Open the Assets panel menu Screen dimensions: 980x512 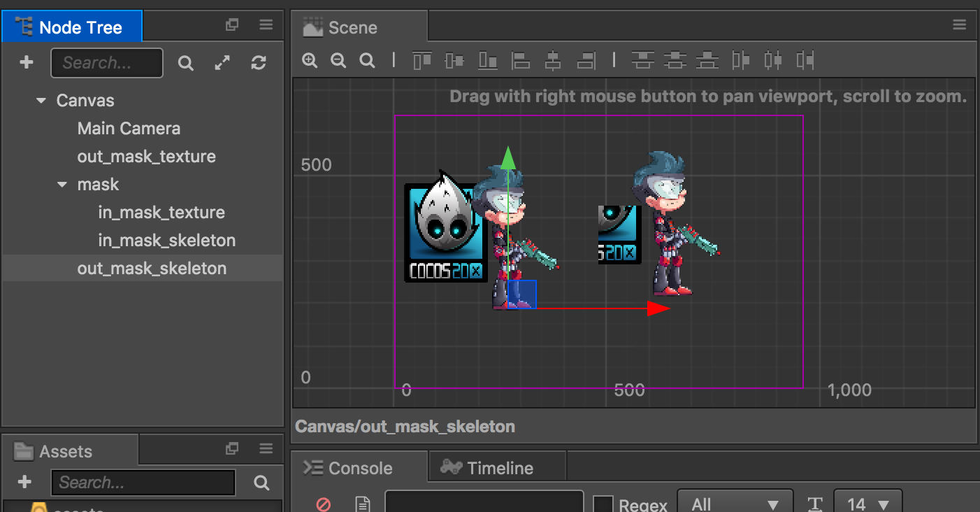click(x=266, y=448)
